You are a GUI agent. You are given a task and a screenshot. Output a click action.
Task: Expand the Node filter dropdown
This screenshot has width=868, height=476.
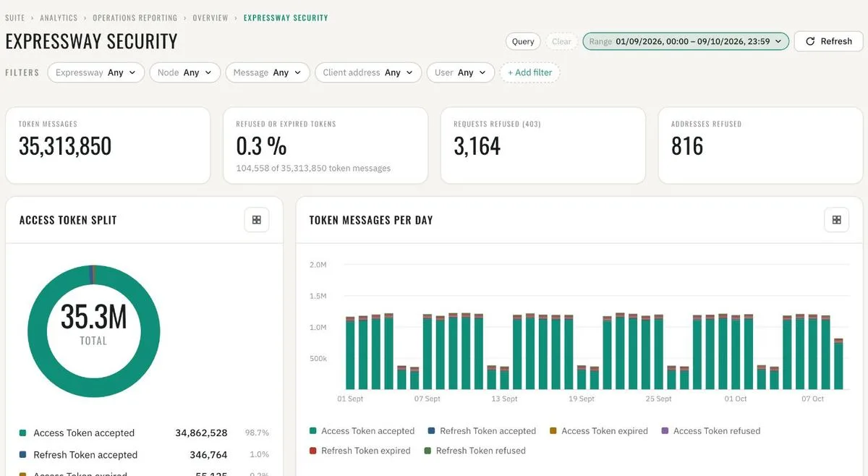click(x=184, y=72)
